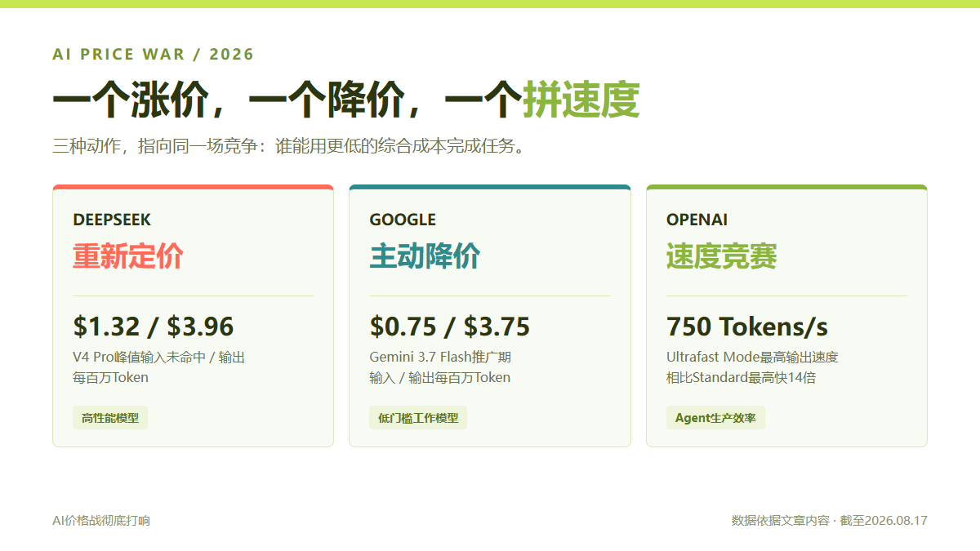
Task: Select the OPENAI card label
Action: pyautogui.click(x=697, y=220)
